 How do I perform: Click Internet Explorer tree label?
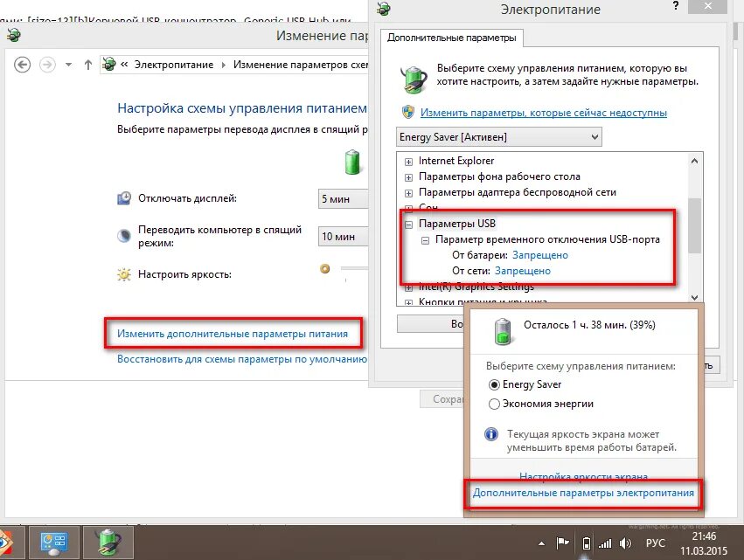456,161
